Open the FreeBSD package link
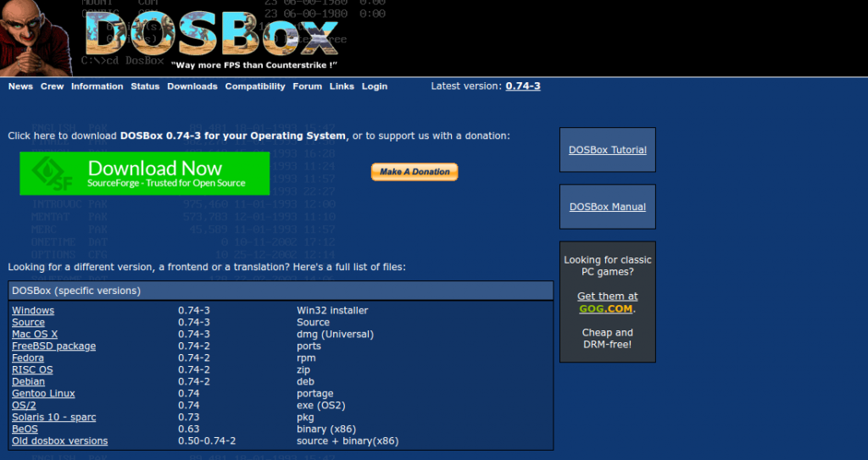 point(53,346)
